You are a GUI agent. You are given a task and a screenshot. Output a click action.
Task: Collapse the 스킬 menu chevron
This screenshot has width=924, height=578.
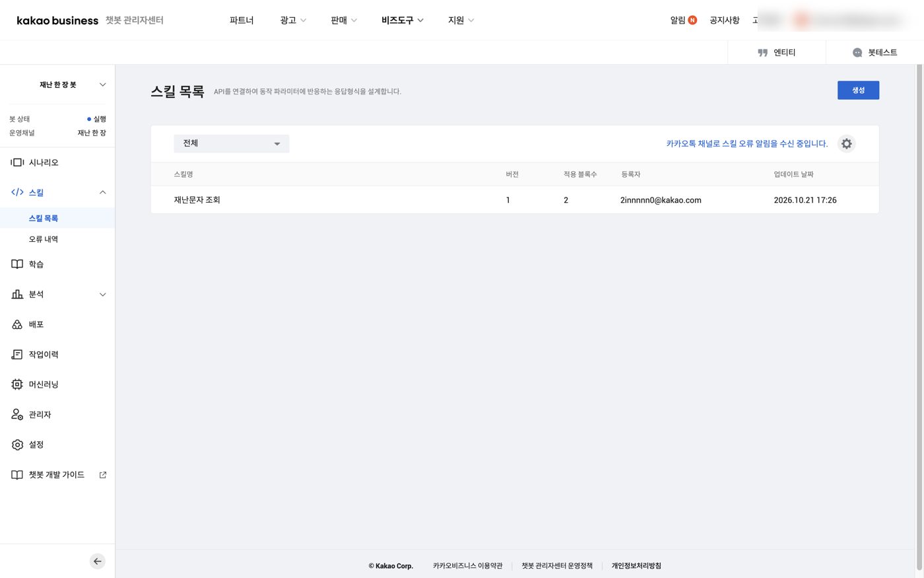(103, 192)
